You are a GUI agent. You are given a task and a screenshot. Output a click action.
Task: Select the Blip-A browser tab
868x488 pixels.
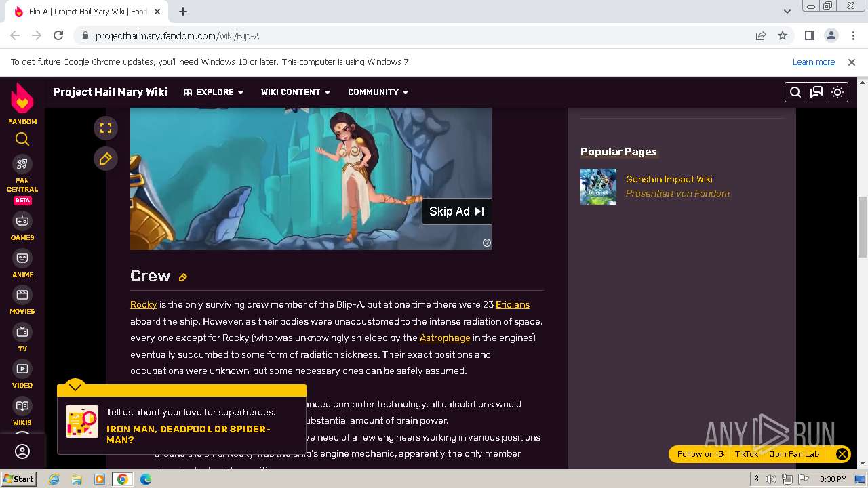(86, 12)
